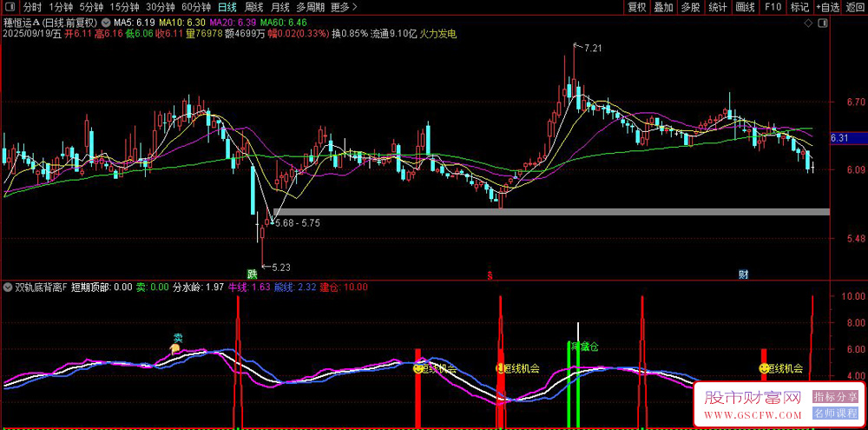Click the 短期顶部: 0.00 value
The image size is (868, 430).
pos(102,287)
